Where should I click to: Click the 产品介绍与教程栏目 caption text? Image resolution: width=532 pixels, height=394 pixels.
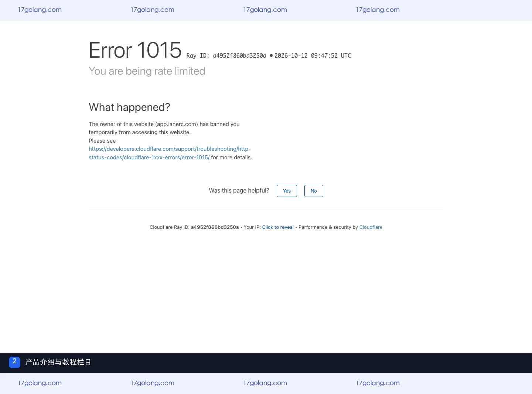click(58, 362)
